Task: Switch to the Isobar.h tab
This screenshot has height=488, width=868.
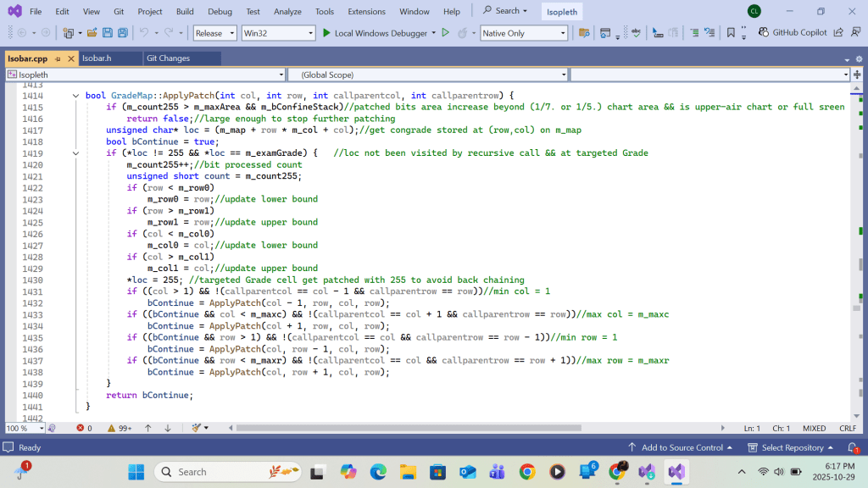Action: tap(97, 58)
